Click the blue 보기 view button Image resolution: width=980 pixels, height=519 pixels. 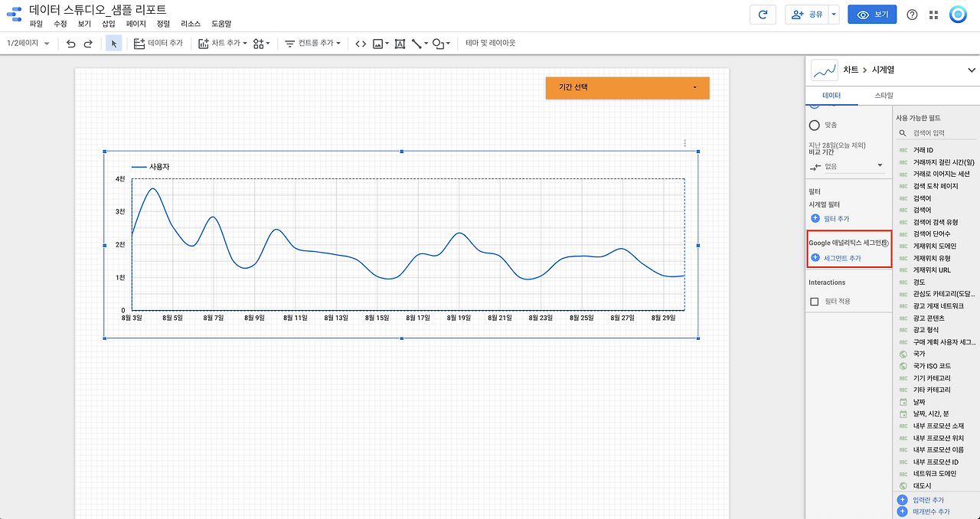coord(872,15)
